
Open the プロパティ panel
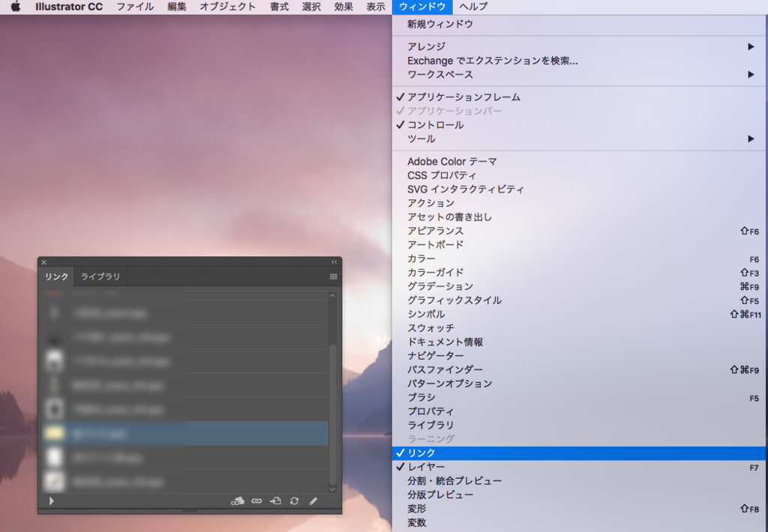click(580, 411)
